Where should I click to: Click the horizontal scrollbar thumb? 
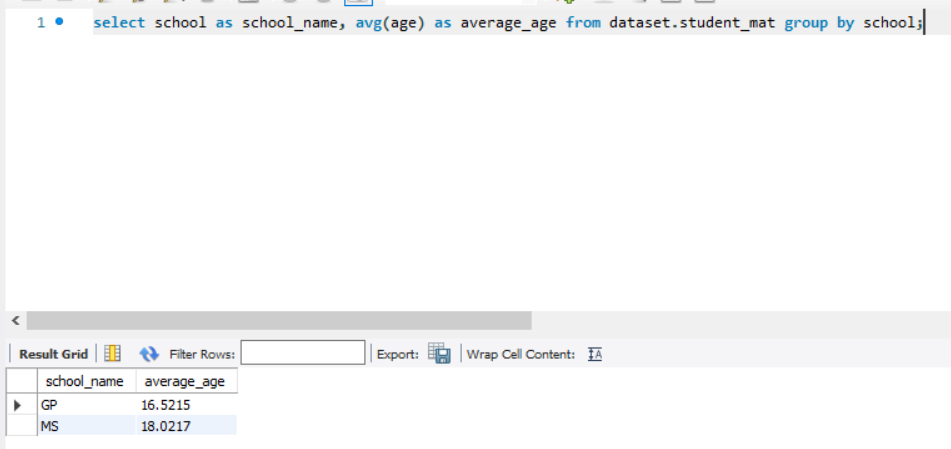(x=279, y=320)
